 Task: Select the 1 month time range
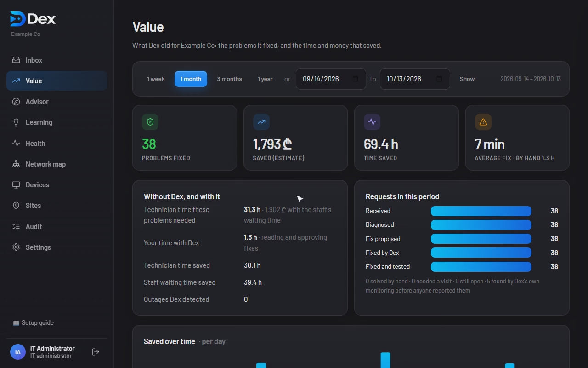click(x=191, y=79)
